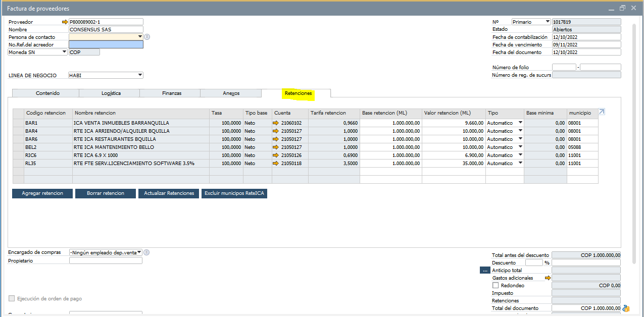644x317 pixels.
Task: Open contact person details list icon
Action: 147,37
